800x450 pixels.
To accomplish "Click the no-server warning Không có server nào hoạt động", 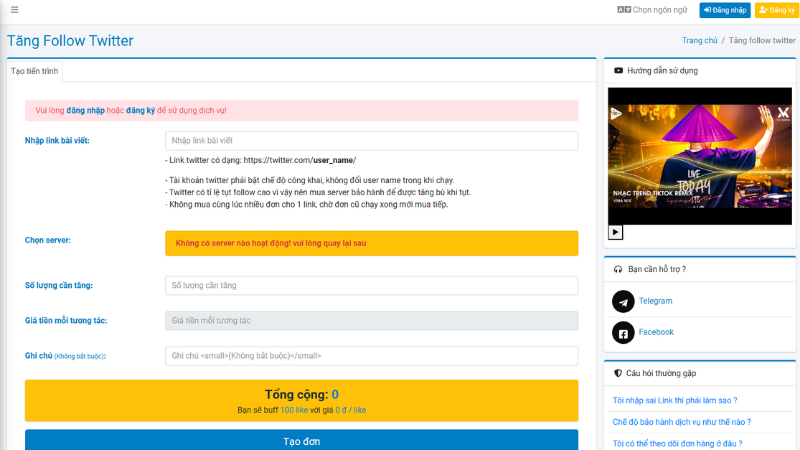I will (371, 243).
